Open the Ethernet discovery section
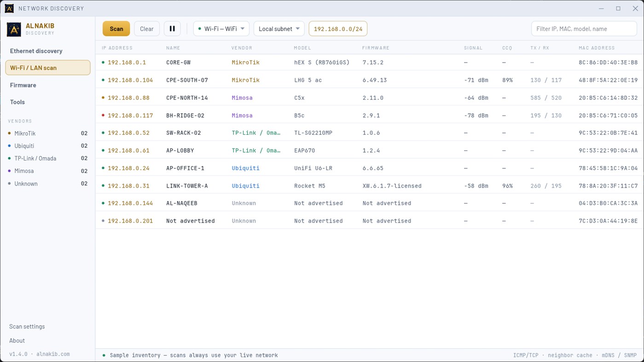Image resolution: width=644 pixels, height=362 pixels. click(47, 51)
